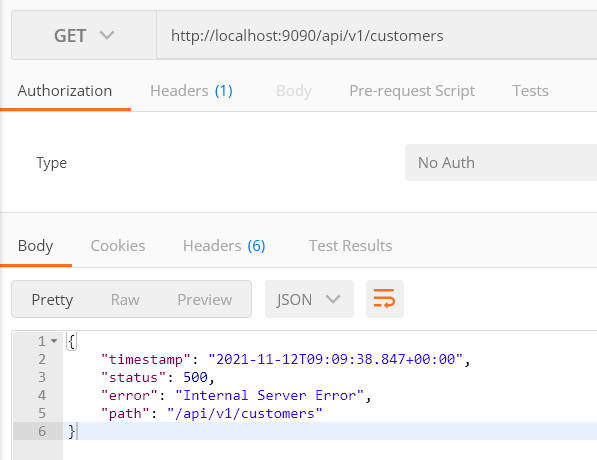Viewport: 597px width, 460px height.
Task: Switch to Preview response view
Action: click(x=204, y=300)
